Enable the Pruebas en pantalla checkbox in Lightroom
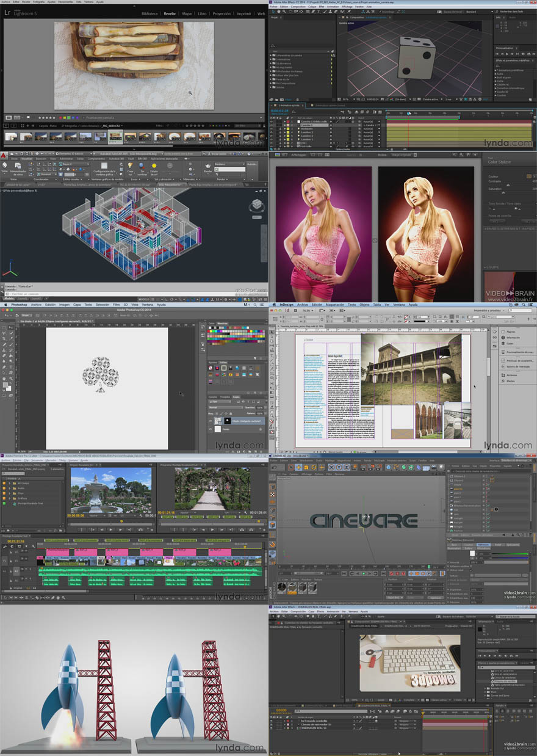 click(83, 117)
